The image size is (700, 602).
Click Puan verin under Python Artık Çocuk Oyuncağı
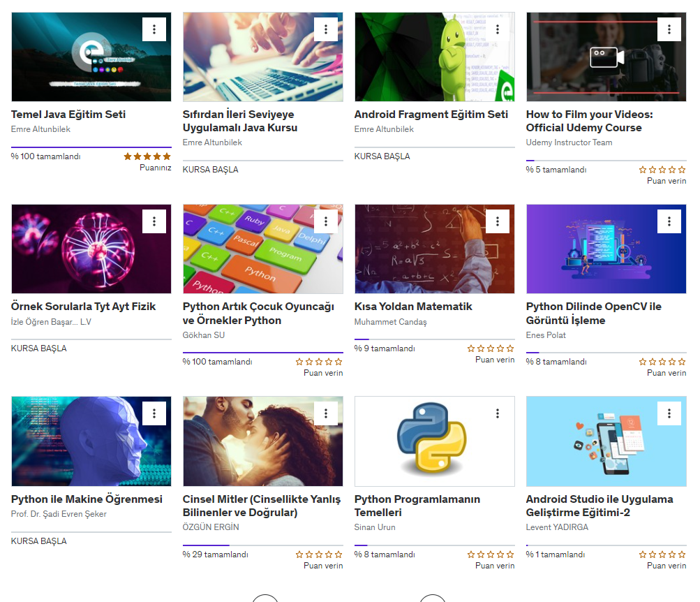(323, 373)
